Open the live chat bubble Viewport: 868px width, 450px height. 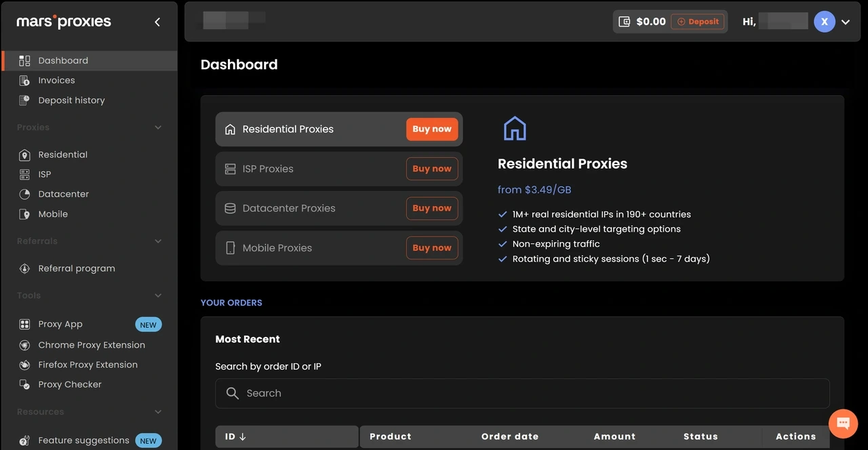pyautogui.click(x=843, y=424)
